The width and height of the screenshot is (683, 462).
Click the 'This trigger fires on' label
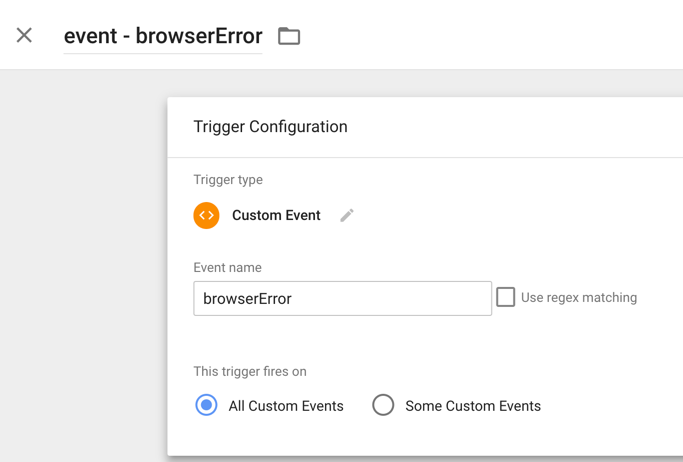point(250,371)
